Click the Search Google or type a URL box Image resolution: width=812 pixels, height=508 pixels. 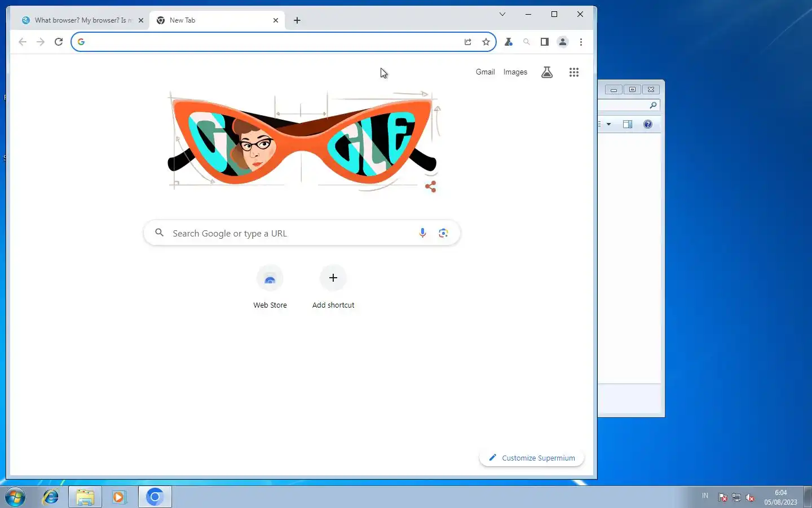click(x=302, y=233)
